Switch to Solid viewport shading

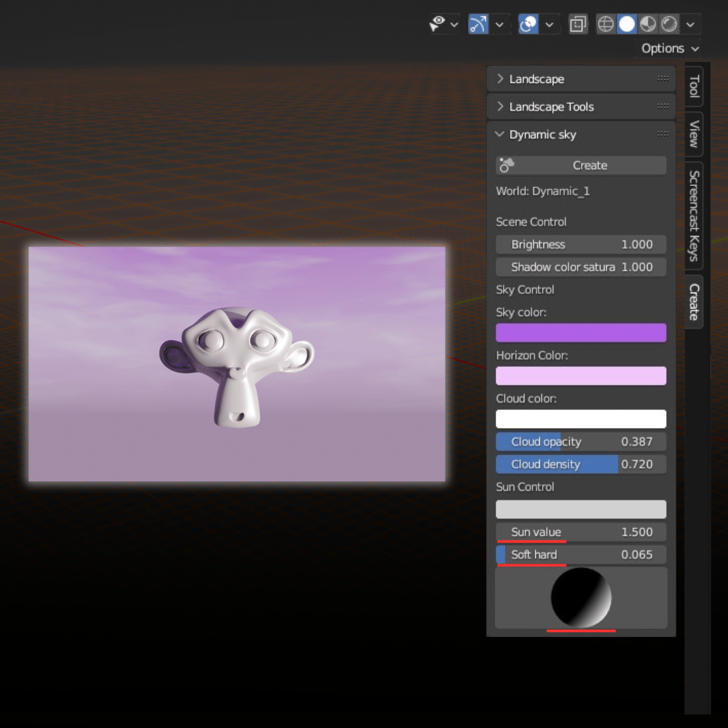pos(627,24)
